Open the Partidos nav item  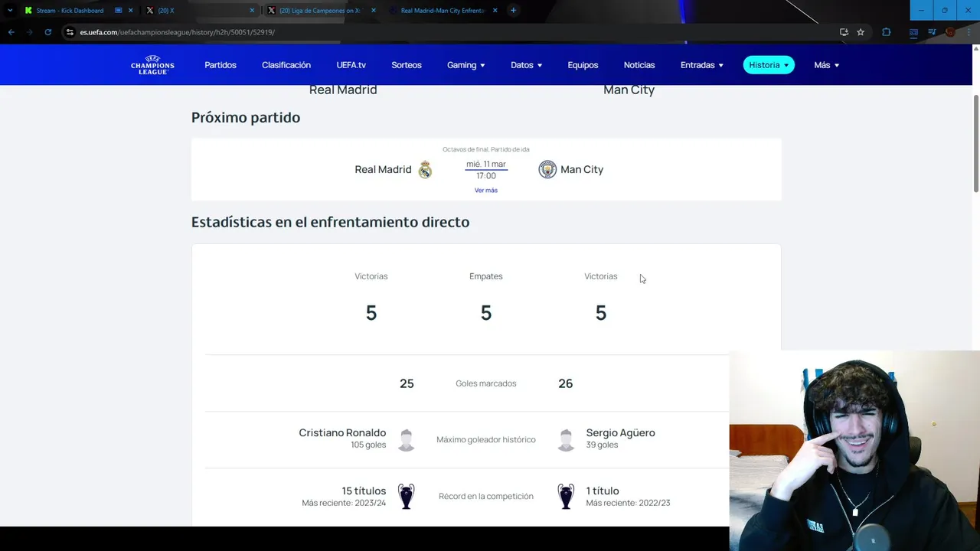click(220, 65)
